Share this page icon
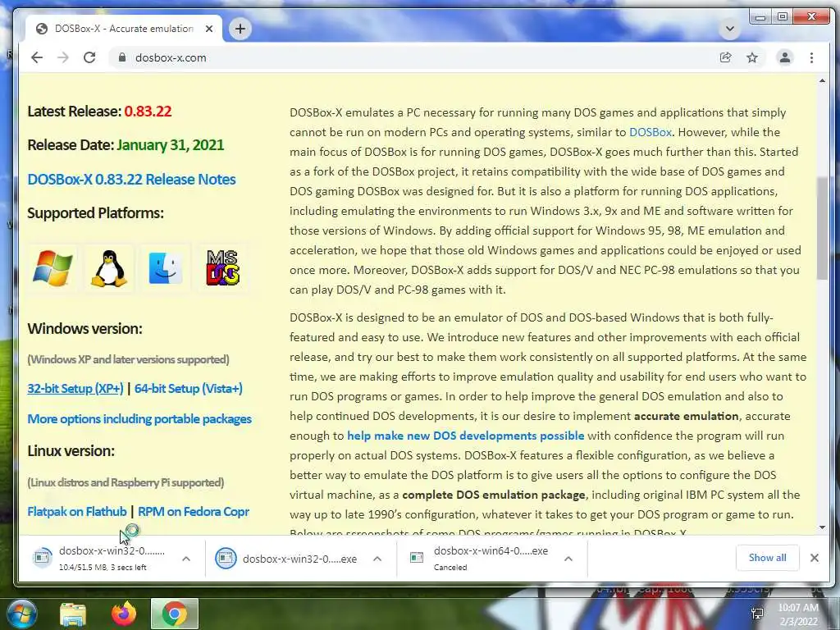 tap(725, 57)
